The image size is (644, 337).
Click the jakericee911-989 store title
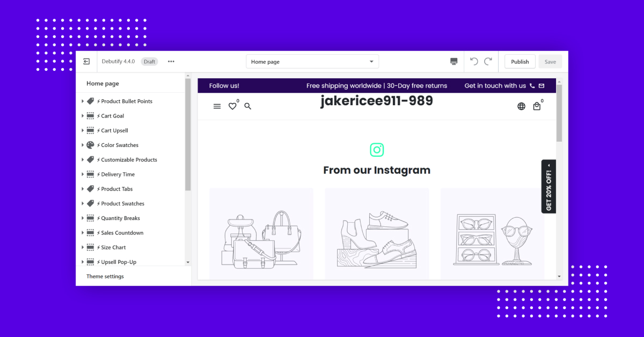coord(377,101)
